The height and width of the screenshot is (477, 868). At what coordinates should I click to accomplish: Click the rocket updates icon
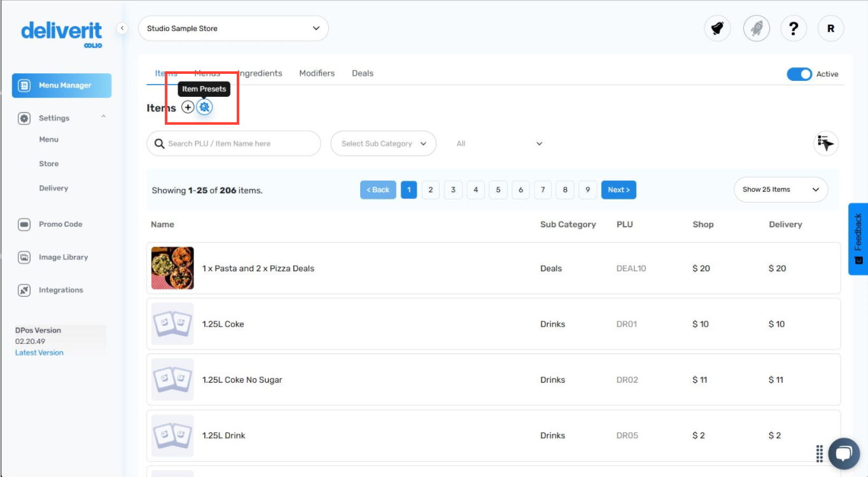[756, 28]
